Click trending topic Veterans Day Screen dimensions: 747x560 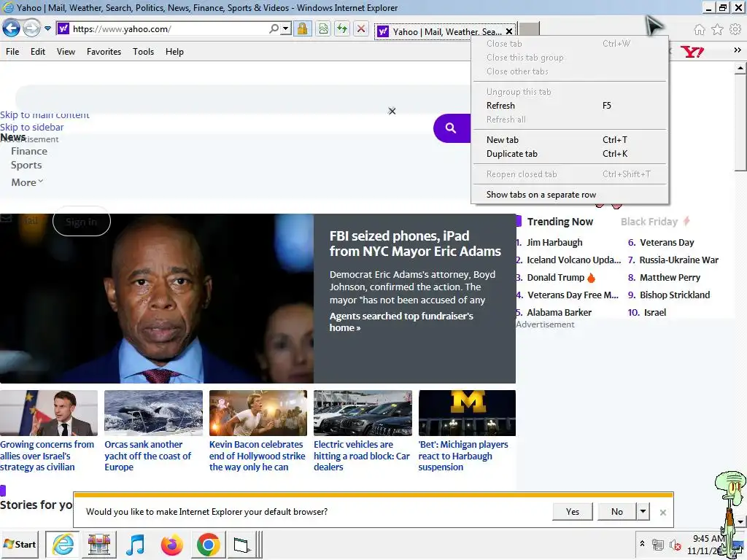667,242
